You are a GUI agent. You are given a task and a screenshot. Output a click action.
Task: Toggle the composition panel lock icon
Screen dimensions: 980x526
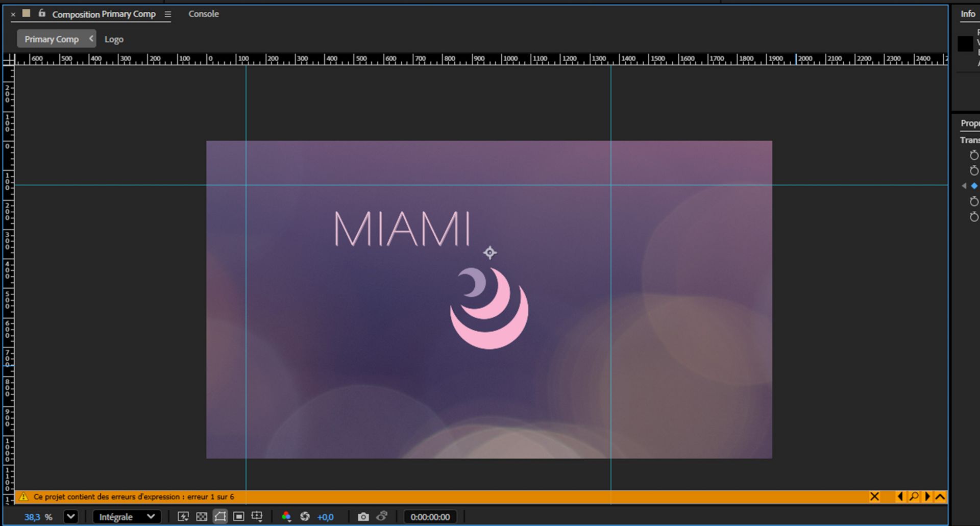point(42,13)
